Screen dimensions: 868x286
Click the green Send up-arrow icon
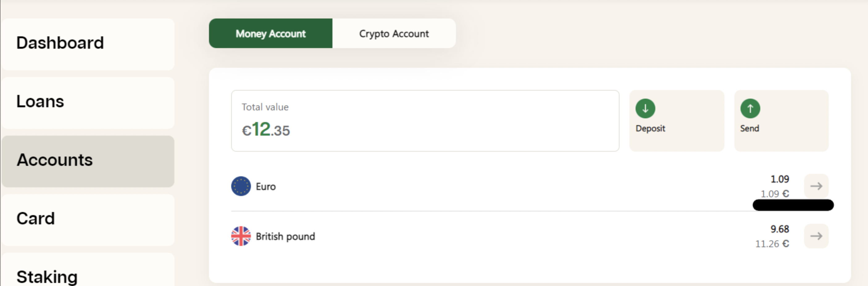750,108
